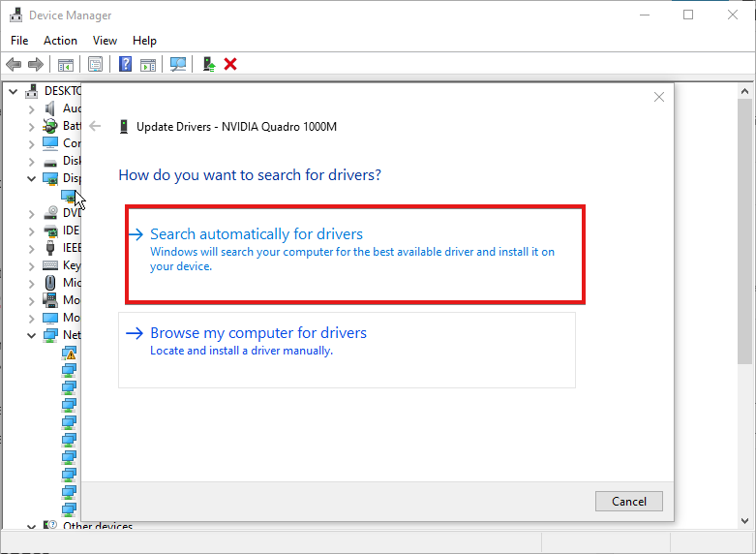756x554 pixels.
Task: Expand the Computer category chevron
Action: [31, 144]
